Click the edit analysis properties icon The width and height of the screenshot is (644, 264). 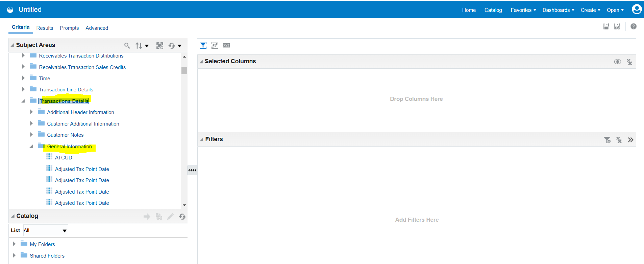pyautogui.click(x=215, y=45)
